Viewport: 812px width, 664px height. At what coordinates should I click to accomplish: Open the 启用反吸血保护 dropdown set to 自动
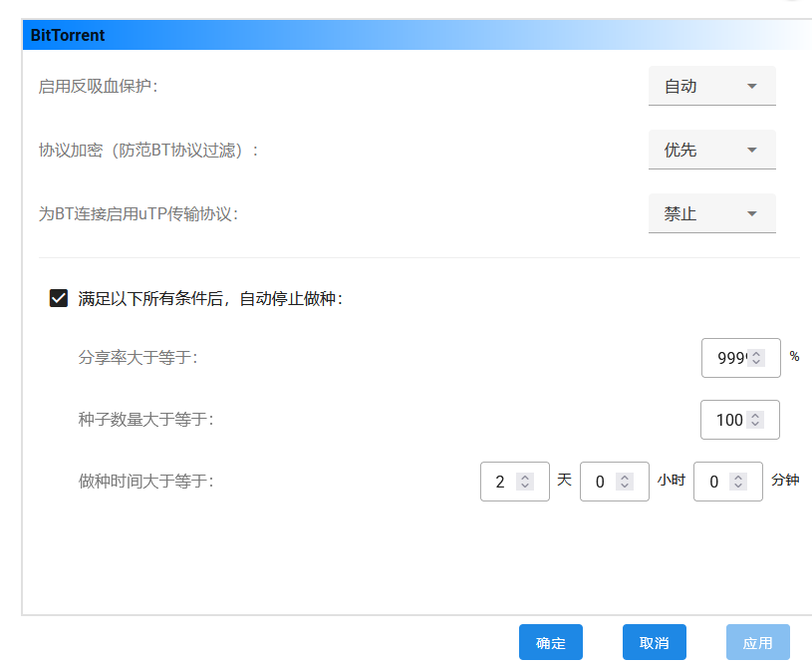[x=711, y=87]
